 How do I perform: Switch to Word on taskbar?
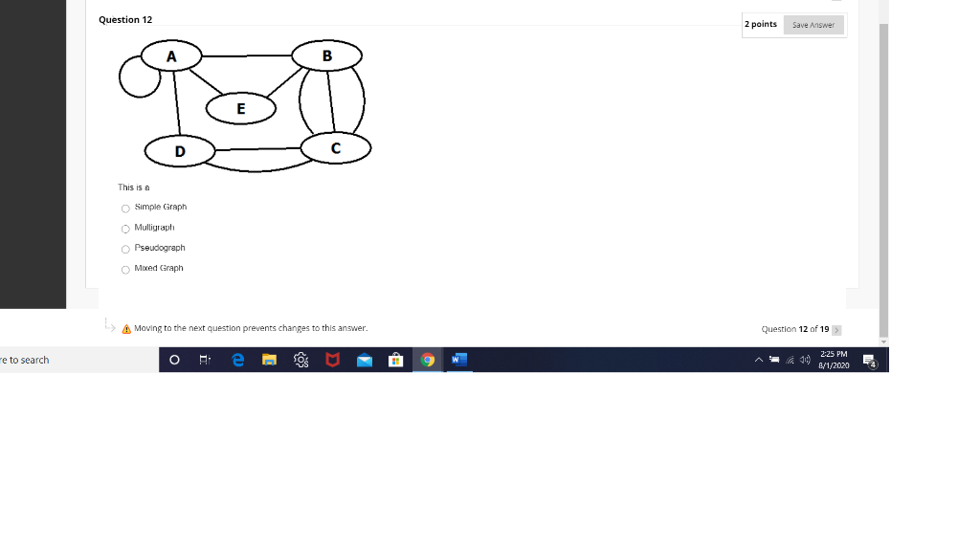pos(459,360)
